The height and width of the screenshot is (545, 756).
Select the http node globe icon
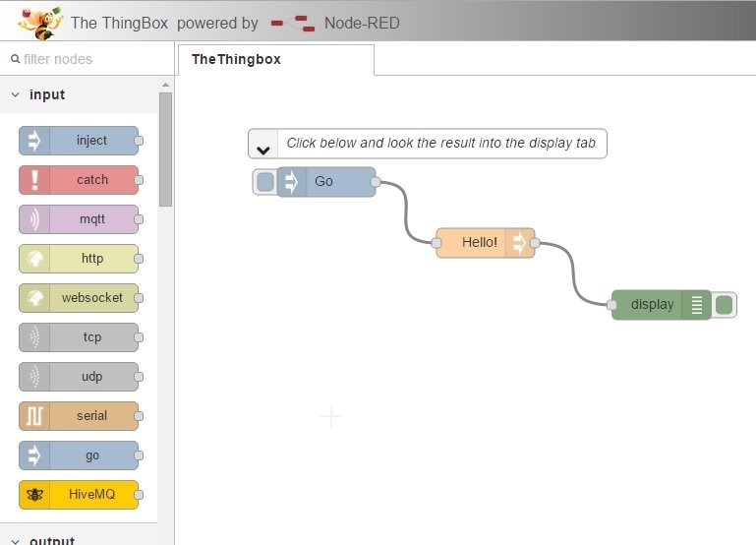(x=34, y=259)
